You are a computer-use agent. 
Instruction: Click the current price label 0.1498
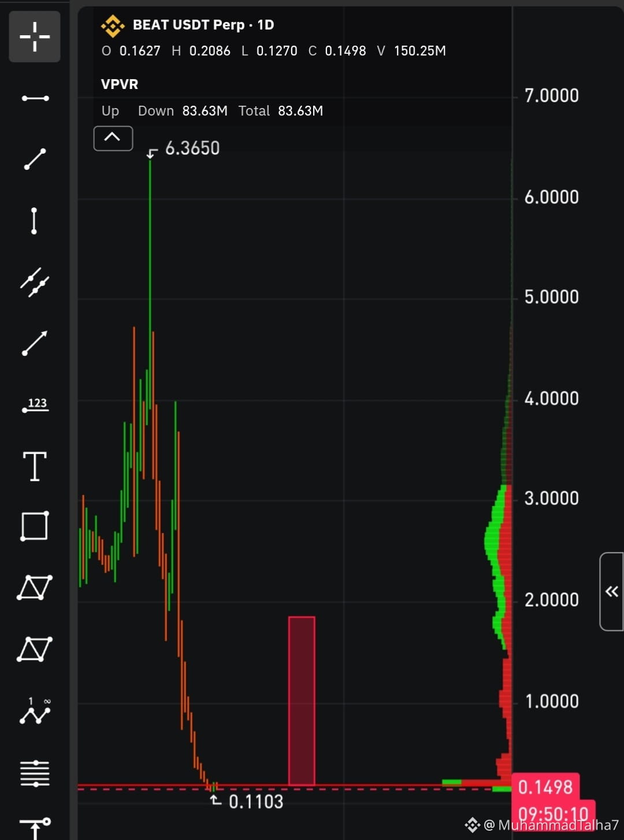(545, 787)
